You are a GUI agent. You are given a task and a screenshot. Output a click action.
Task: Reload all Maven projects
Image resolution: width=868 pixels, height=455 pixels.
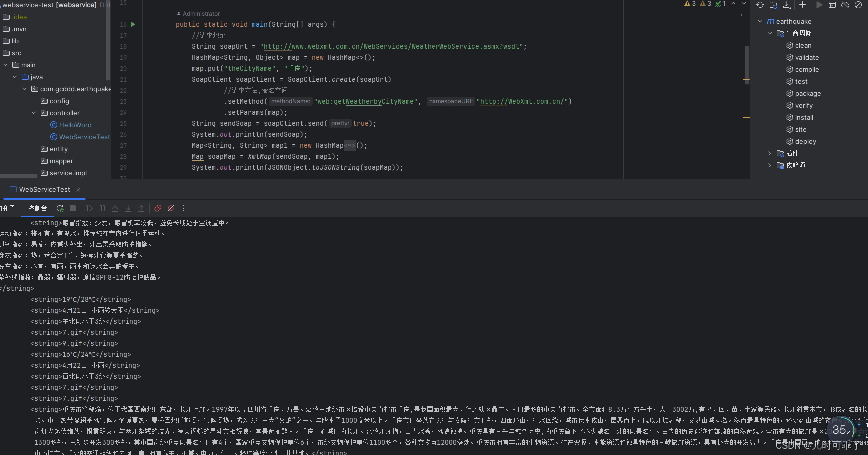760,5
